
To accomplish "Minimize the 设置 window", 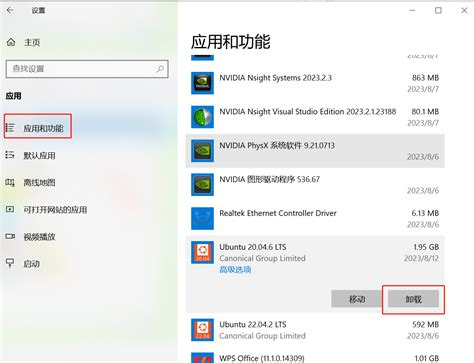I will (412, 10).
